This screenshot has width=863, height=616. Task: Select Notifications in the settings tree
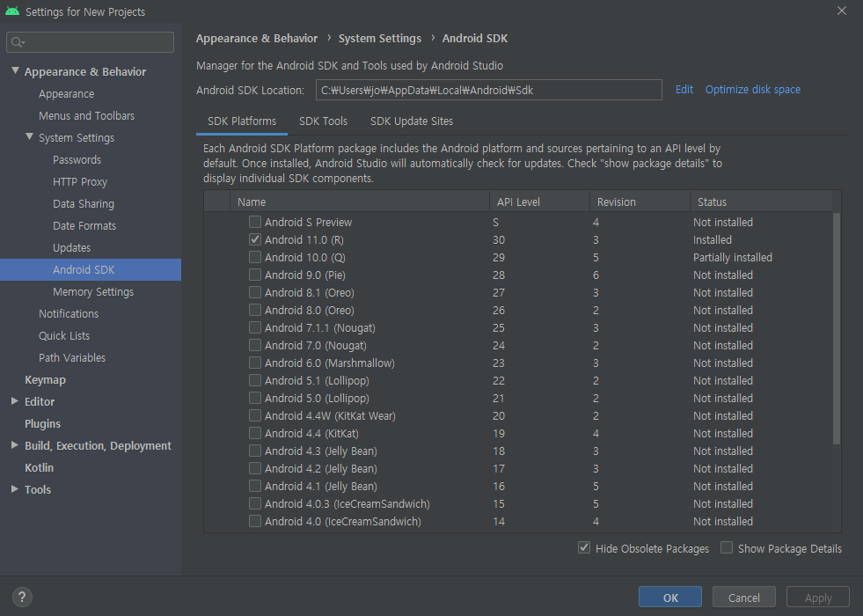[69, 314]
